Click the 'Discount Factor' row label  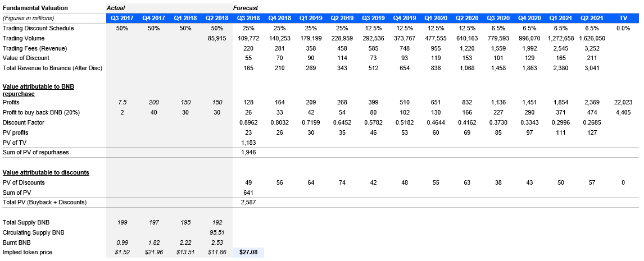point(22,122)
